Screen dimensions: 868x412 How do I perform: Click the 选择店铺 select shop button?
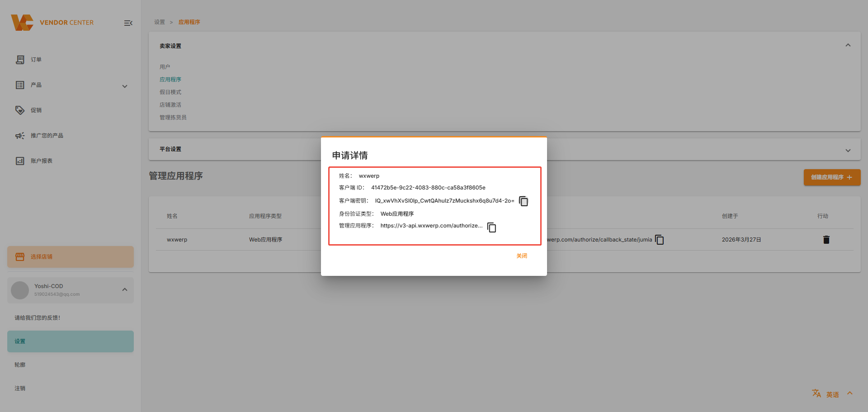[71, 257]
